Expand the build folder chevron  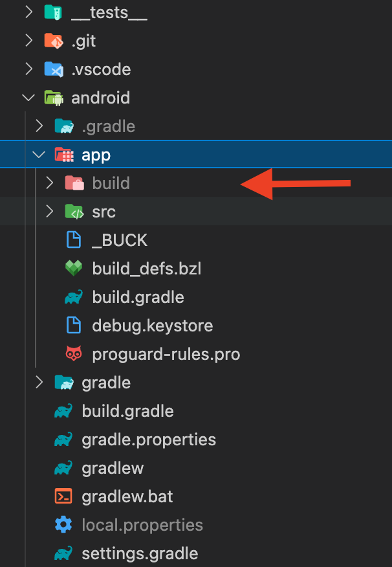(x=49, y=183)
